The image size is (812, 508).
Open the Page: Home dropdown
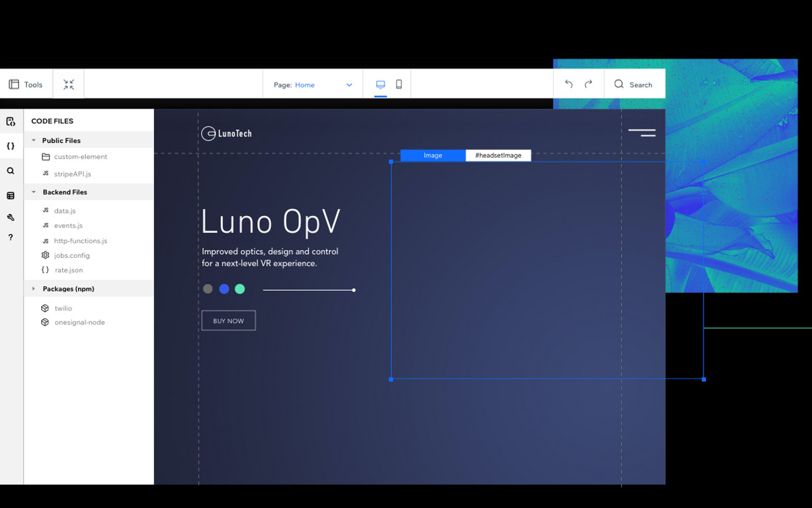tap(313, 84)
